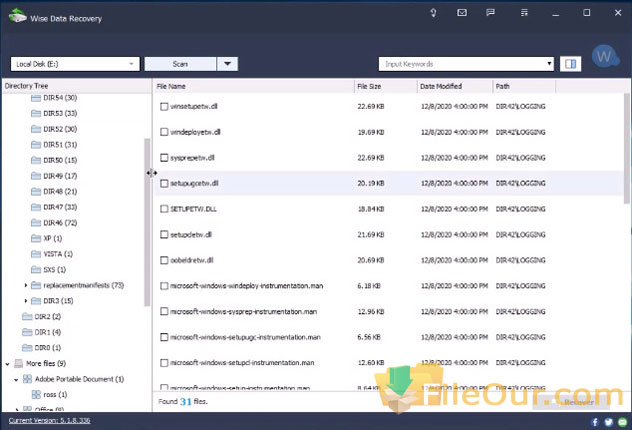Click the 6.18 KB file size cell
This screenshot has height=430, width=632.
pos(369,286)
